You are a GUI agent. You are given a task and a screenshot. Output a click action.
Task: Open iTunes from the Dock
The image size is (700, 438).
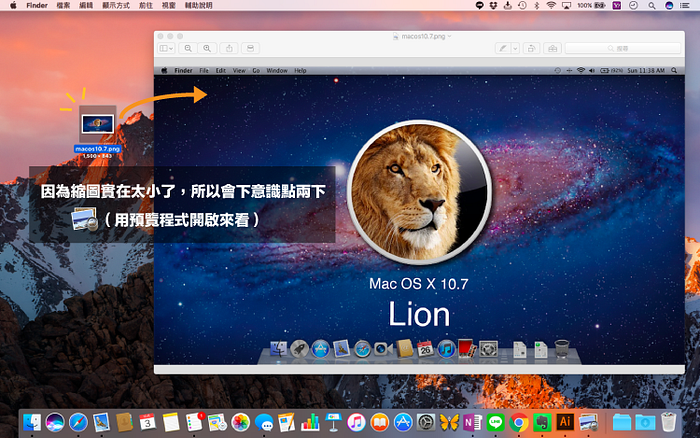(x=357, y=422)
